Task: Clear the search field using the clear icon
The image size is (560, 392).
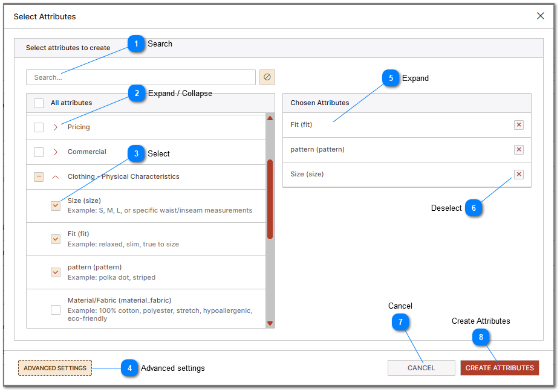Action: coord(267,77)
